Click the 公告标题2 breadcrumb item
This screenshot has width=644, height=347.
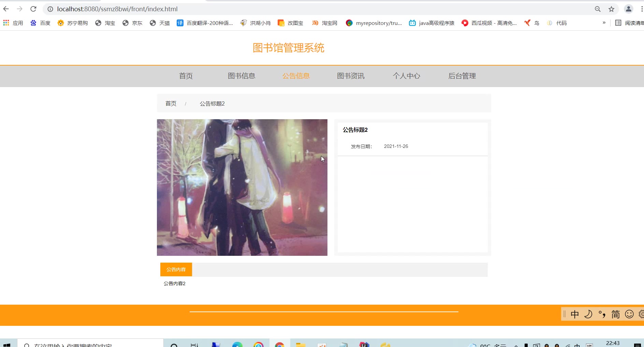[x=212, y=103]
